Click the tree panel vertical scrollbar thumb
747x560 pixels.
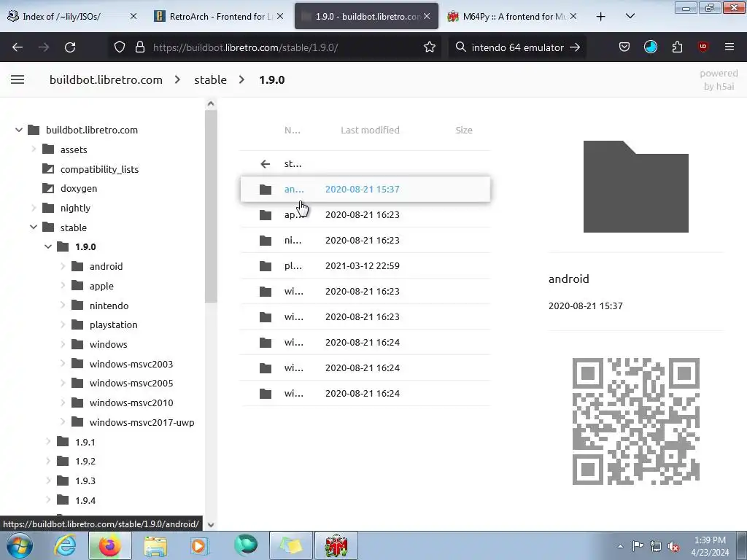(x=211, y=206)
